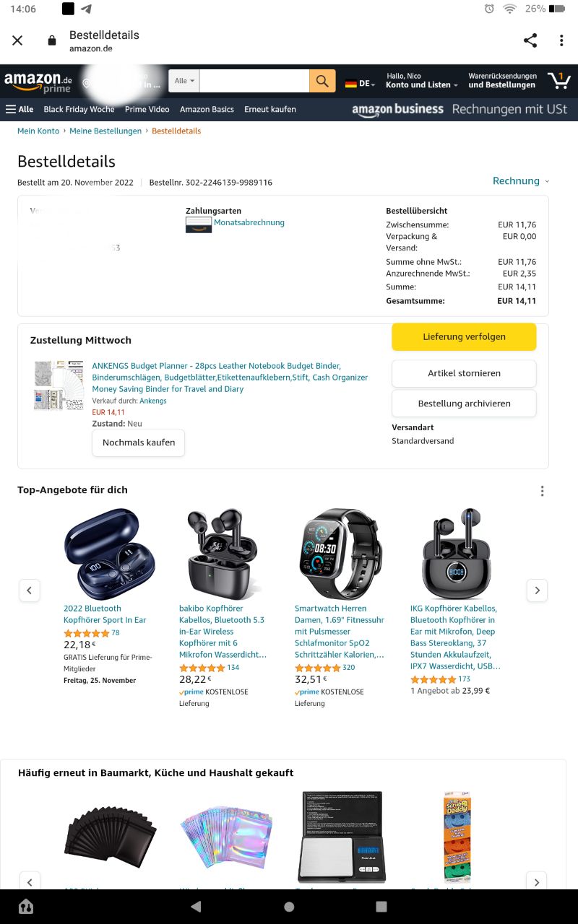Open Konto und Listen menu
Image resolution: width=578 pixels, height=924 pixels.
pos(422,81)
